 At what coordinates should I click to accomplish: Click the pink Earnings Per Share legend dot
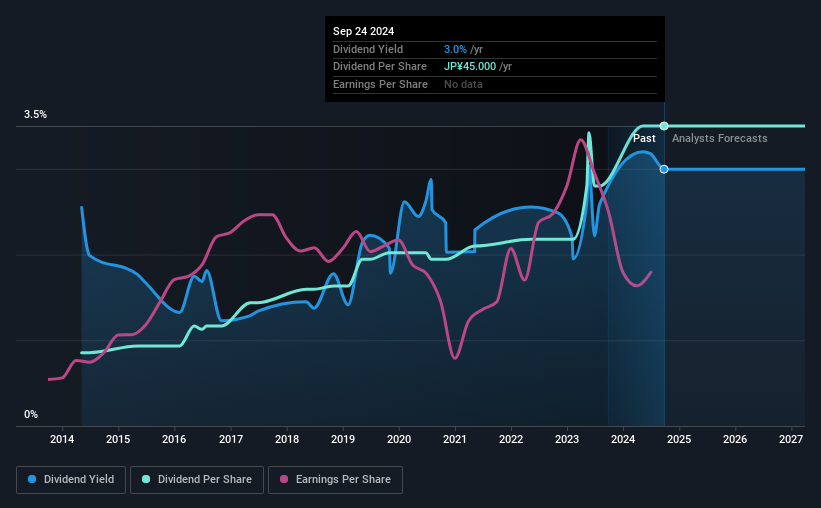tap(284, 479)
